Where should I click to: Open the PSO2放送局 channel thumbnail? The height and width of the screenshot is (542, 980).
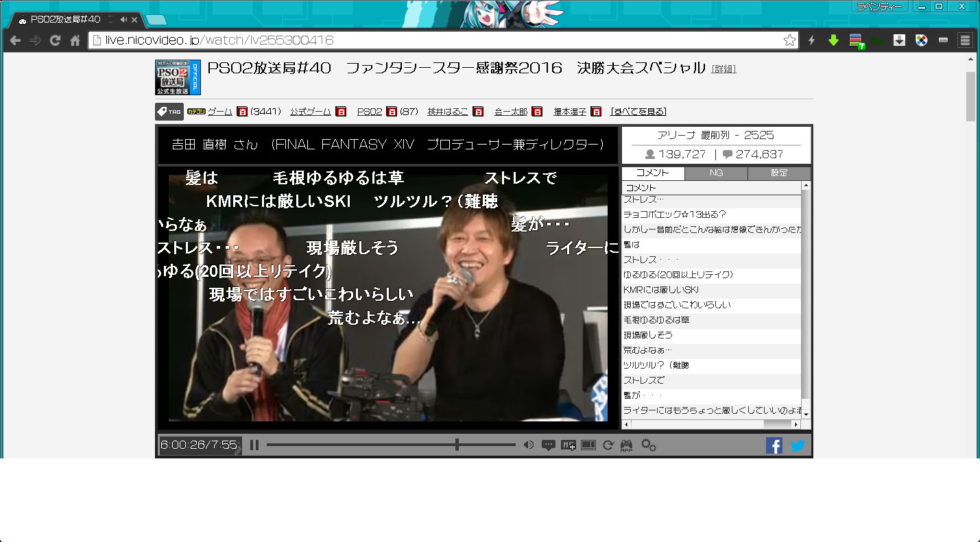[x=178, y=77]
